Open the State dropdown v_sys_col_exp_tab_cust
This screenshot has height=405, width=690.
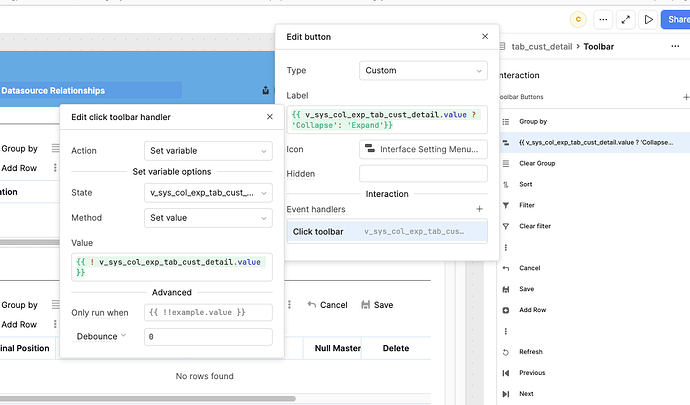208,193
